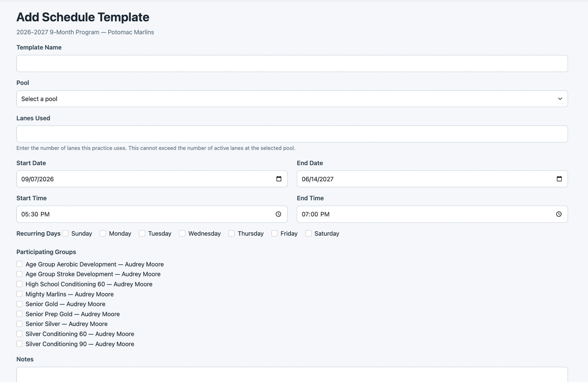Click the Start Time clock icon
588x382 pixels.
[x=278, y=214]
